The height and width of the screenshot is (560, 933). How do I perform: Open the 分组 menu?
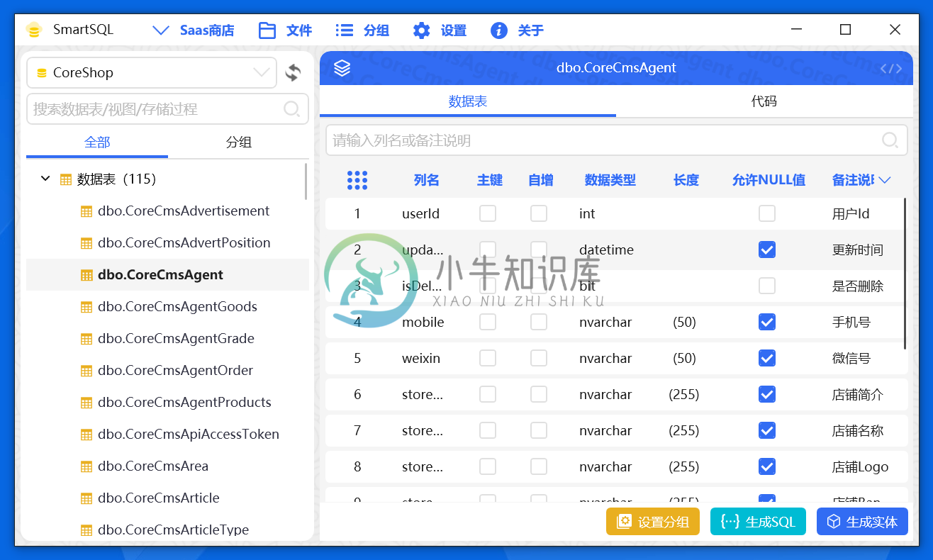[362, 30]
